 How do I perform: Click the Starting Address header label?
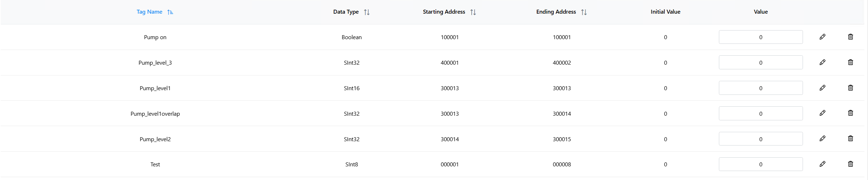(x=444, y=12)
